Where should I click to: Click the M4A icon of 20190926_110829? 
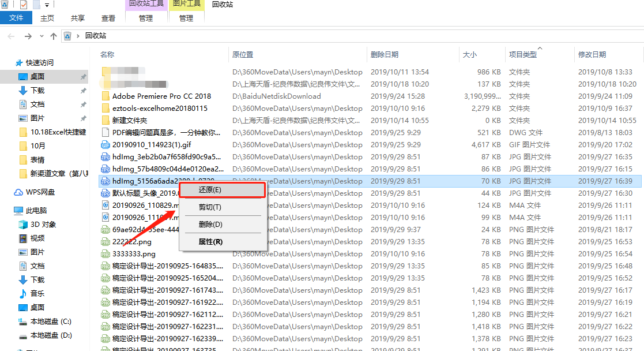(x=105, y=206)
